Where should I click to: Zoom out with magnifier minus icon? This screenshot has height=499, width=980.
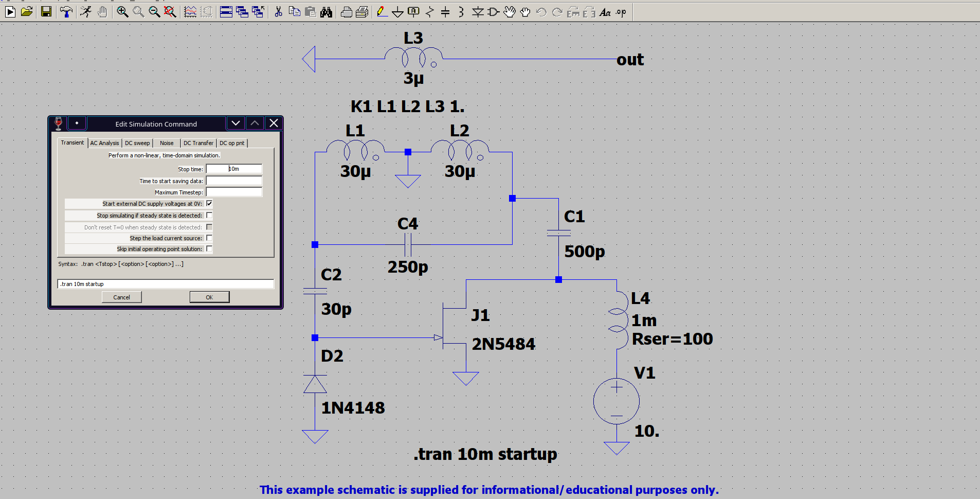[154, 12]
